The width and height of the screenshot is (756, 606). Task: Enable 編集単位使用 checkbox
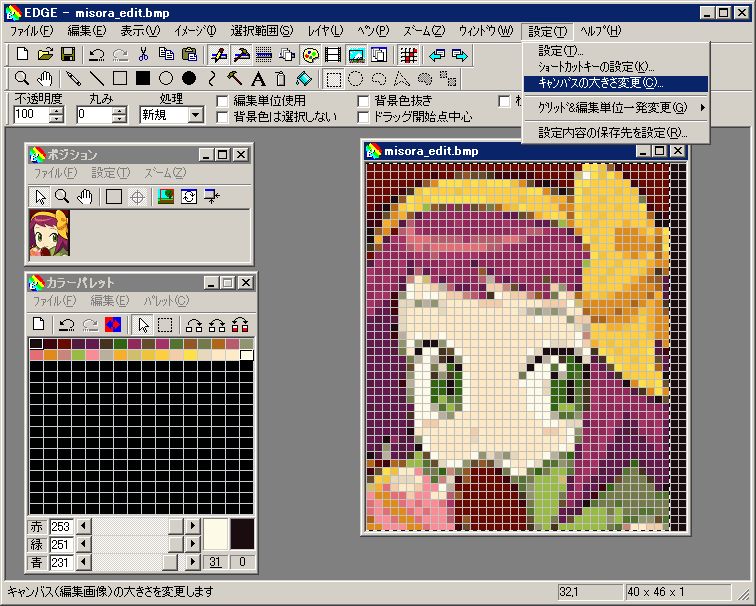[x=222, y=101]
